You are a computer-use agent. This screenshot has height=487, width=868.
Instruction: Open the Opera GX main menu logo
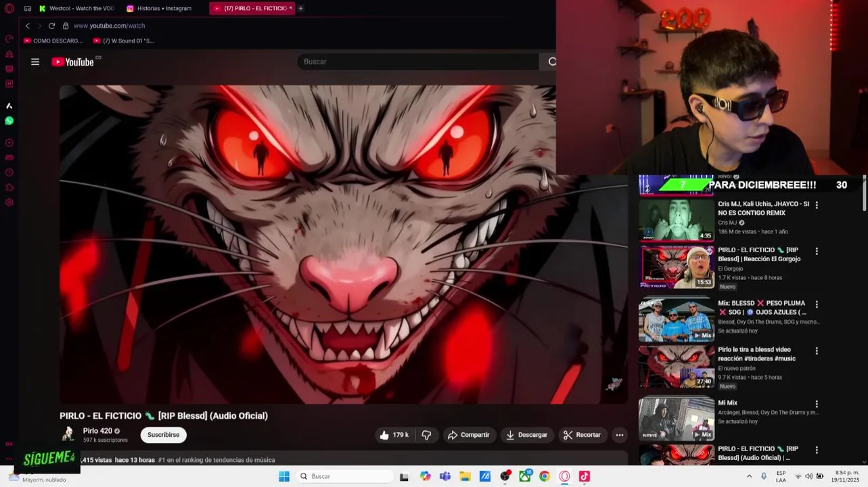click(9, 8)
